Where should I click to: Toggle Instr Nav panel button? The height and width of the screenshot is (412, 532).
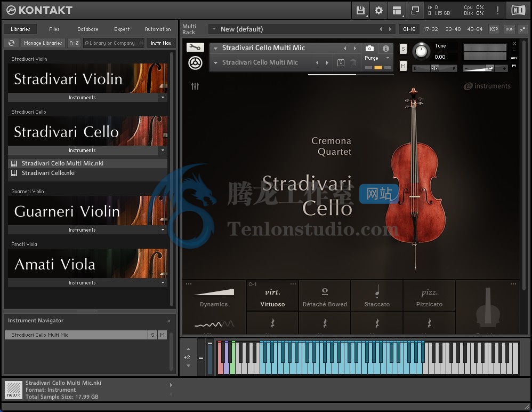[161, 43]
